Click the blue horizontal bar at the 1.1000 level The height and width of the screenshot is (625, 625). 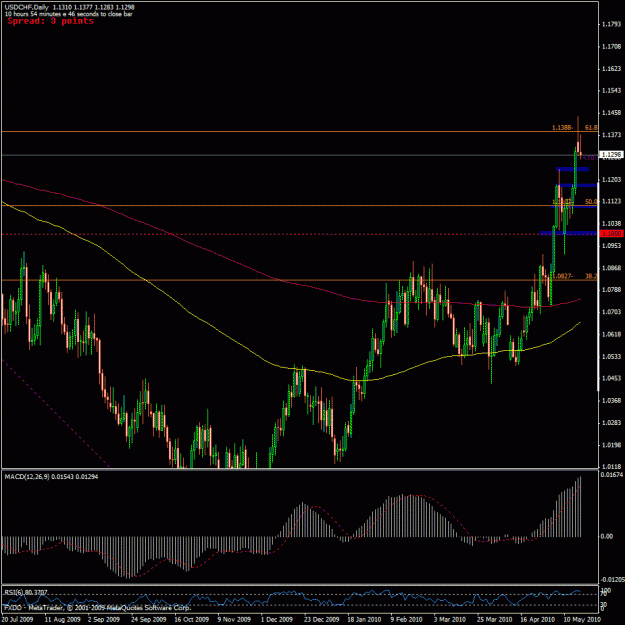[x=569, y=233]
